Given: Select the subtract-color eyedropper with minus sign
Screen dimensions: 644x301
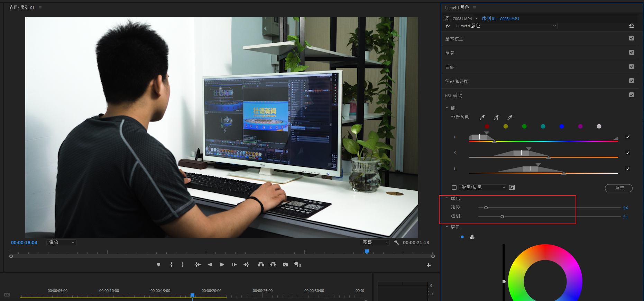Looking at the screenshot, I should 510,117.
